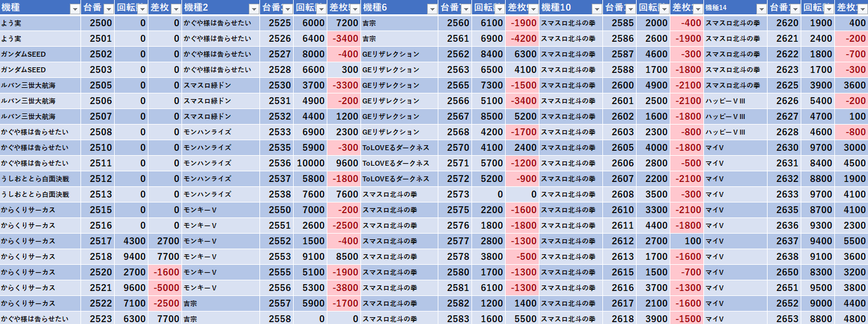Select the cell showing 9300

(817, 226)
